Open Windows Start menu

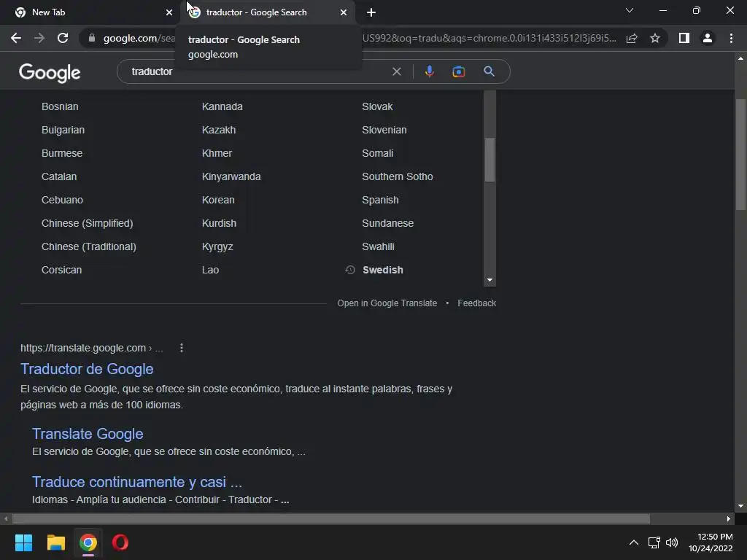click(23, 542)
